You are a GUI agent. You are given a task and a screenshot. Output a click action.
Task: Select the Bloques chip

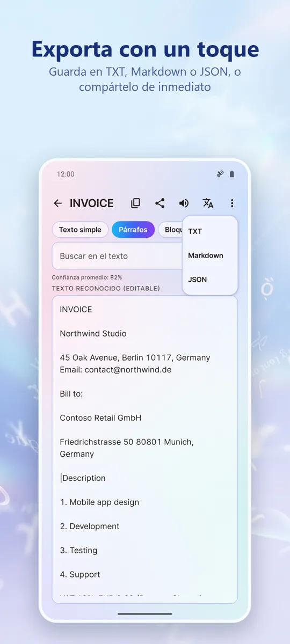171,230
